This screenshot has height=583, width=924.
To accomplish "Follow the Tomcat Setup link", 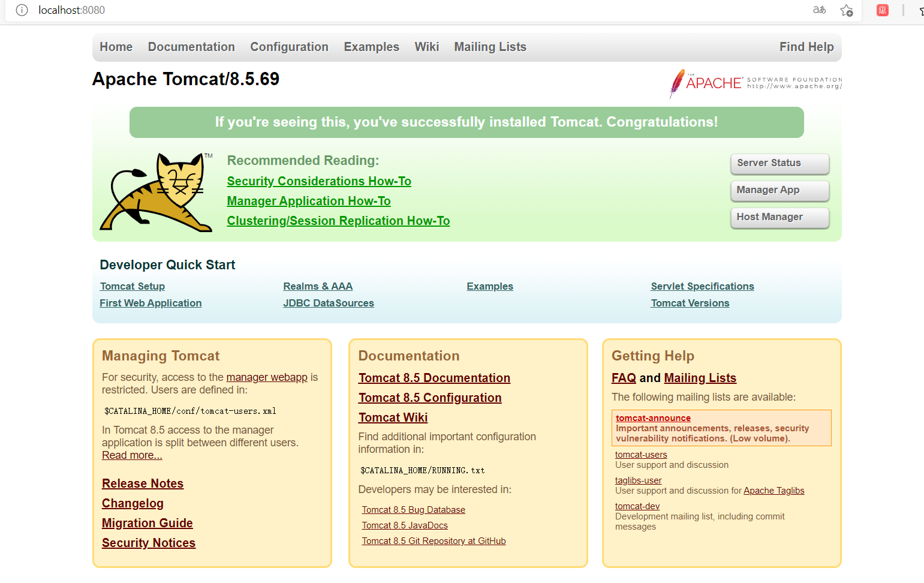I will 132,286.
